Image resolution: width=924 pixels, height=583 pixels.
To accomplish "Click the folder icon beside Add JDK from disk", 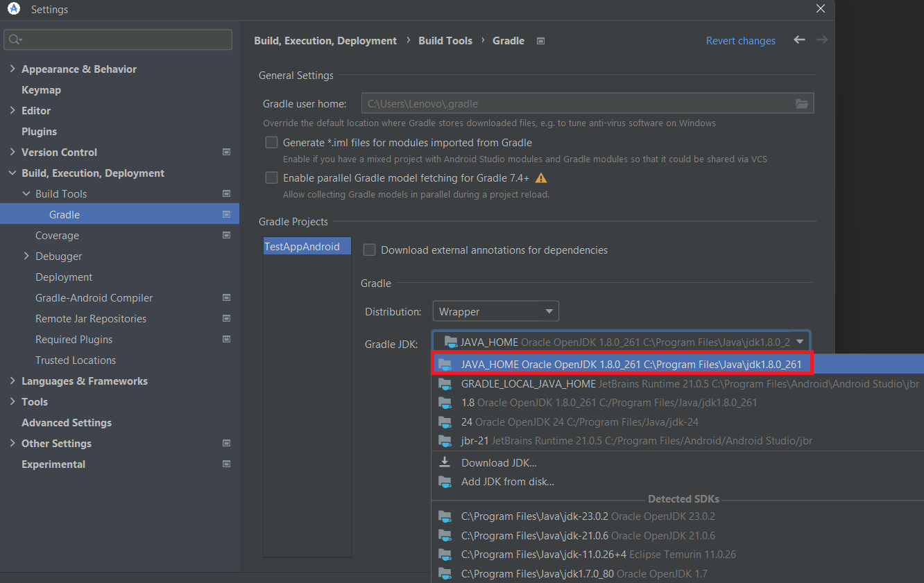I will [x=445, y=481].
